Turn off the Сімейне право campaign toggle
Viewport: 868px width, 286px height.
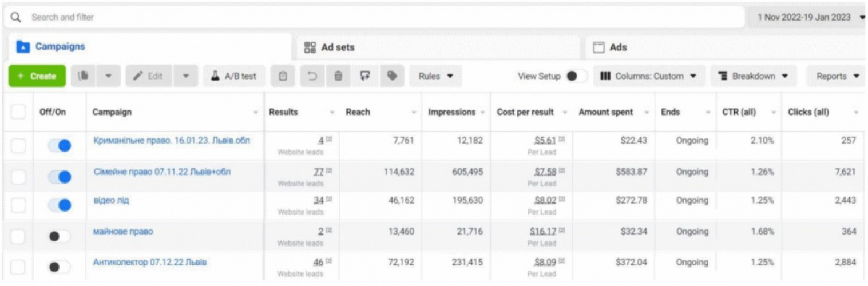pos(60,177)
